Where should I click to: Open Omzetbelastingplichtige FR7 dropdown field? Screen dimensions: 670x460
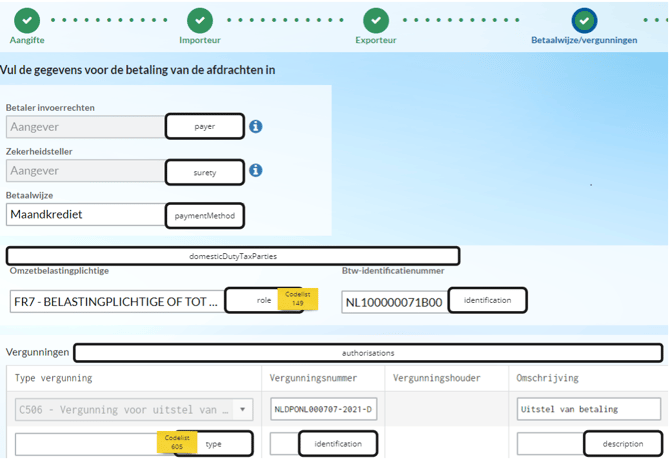pos(118,302)
